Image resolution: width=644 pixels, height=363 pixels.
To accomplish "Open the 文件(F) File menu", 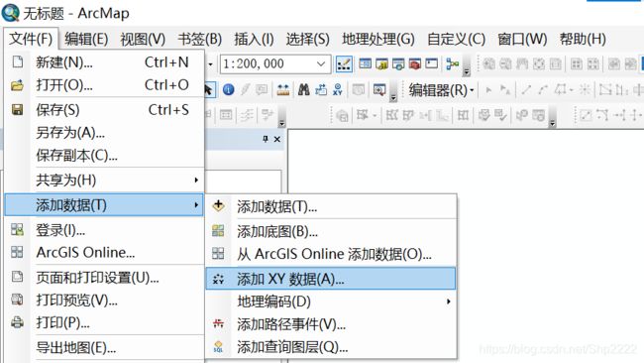I will tap(31, 39).
